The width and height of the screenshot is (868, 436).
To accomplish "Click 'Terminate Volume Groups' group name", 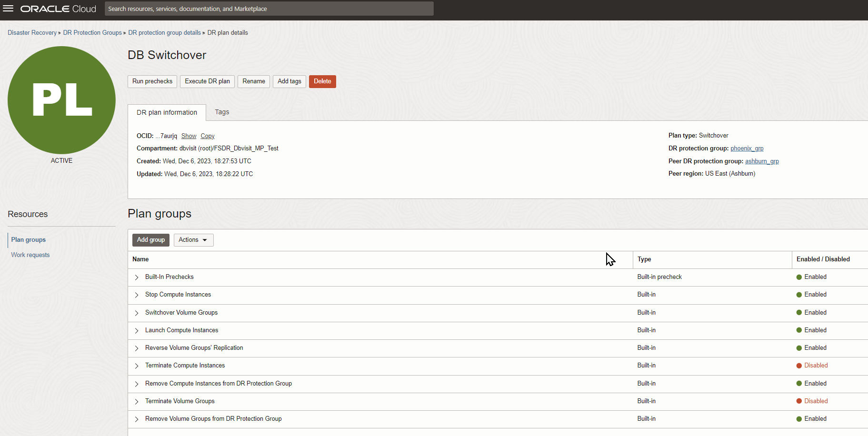I will [180, 401].
